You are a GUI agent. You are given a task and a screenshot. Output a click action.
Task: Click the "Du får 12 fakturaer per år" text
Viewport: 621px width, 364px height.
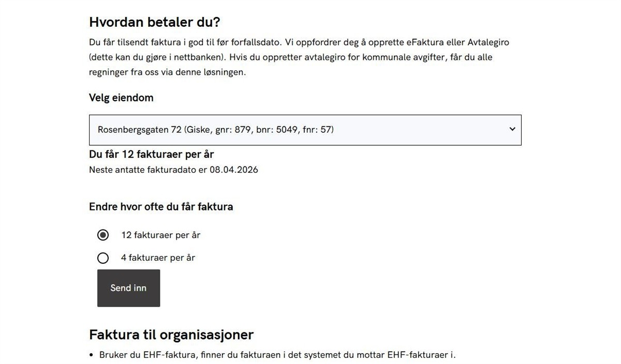(x=151, y=154)
